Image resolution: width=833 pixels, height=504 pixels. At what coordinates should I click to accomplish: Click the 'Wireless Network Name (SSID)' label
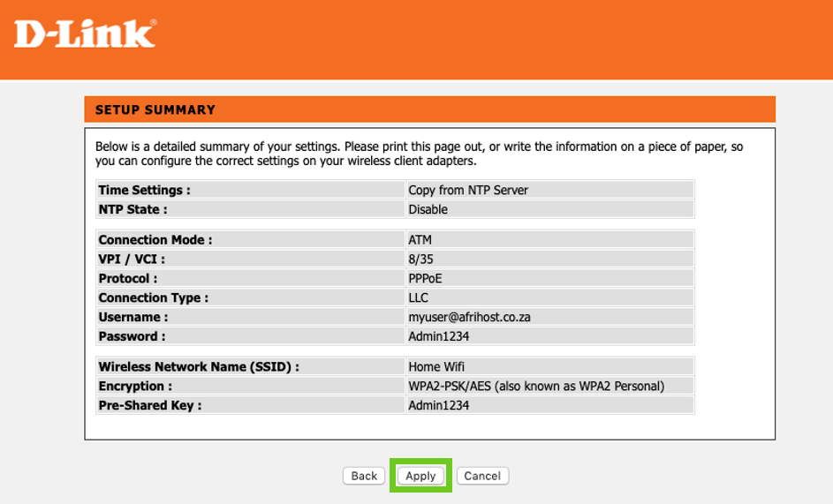pyautogui.click(x=199, y=367)
